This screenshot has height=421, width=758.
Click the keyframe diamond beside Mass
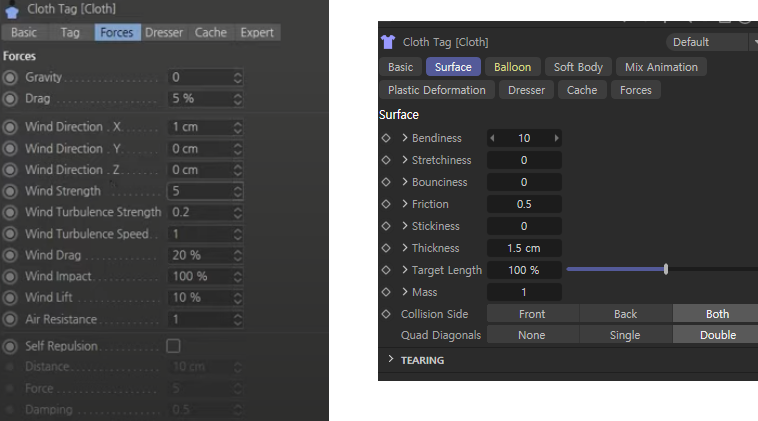[386, 292]
